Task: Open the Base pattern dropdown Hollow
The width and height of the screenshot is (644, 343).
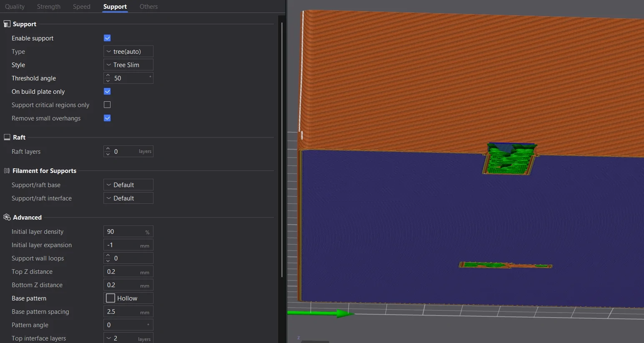Action: 128,298
